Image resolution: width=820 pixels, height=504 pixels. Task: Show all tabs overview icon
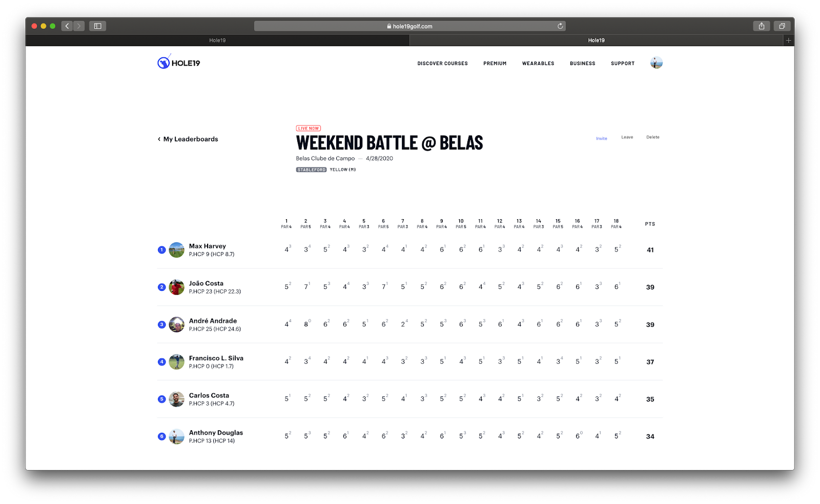point(782,26)
